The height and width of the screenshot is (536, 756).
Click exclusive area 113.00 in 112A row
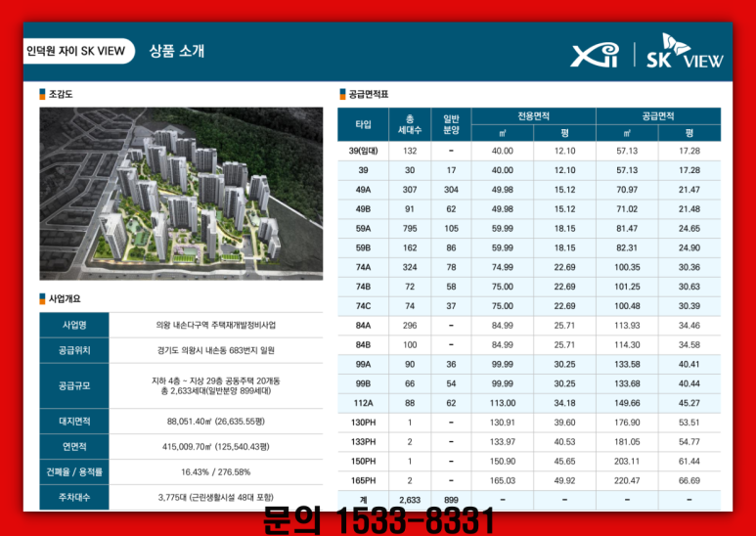tap(503, 403)
